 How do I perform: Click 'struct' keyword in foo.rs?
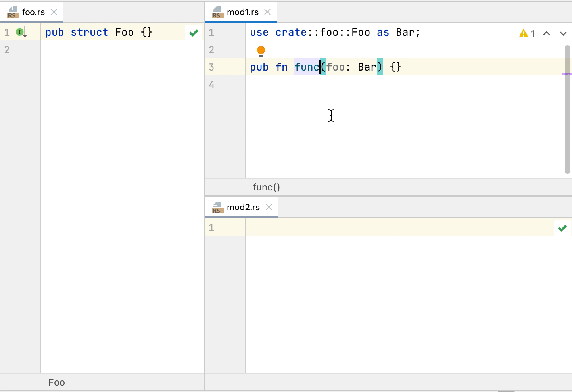point(89,32)
